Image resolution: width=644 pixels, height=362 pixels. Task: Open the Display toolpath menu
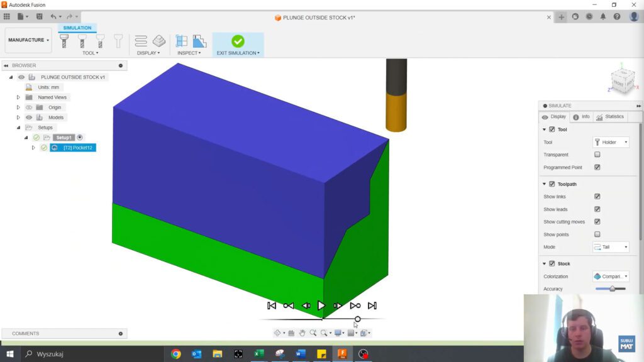148,53
